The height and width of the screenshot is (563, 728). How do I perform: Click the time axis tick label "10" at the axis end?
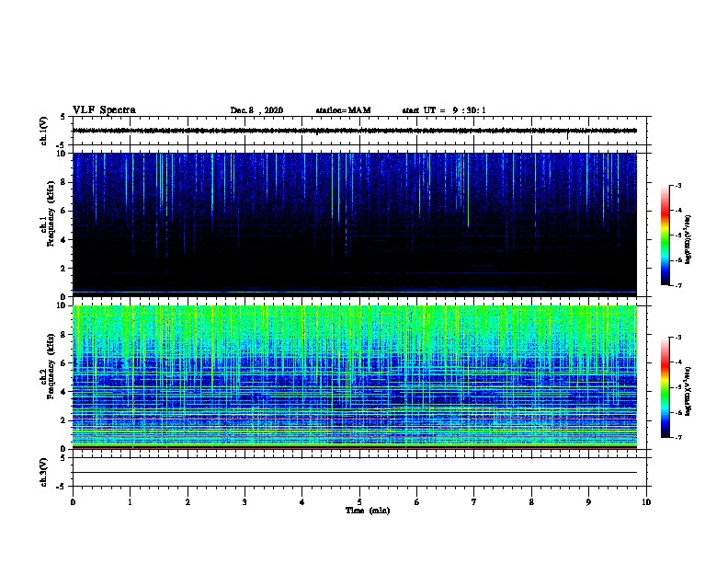[646, 501]
